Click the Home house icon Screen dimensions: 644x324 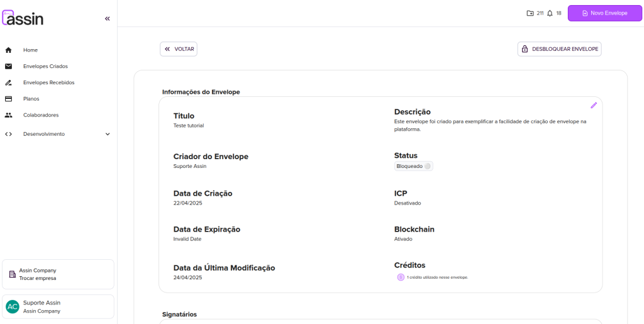(9, 50)
